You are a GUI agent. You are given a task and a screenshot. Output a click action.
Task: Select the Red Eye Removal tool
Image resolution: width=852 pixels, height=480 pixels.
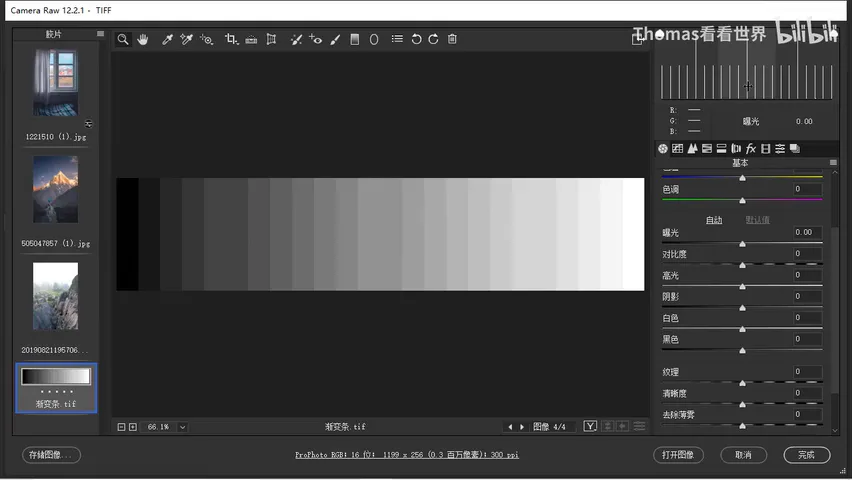point(316,39)
